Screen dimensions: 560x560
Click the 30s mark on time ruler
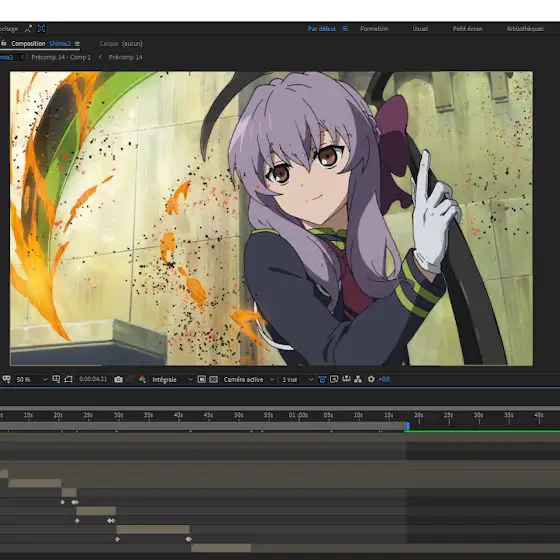[x=118, y=415]
